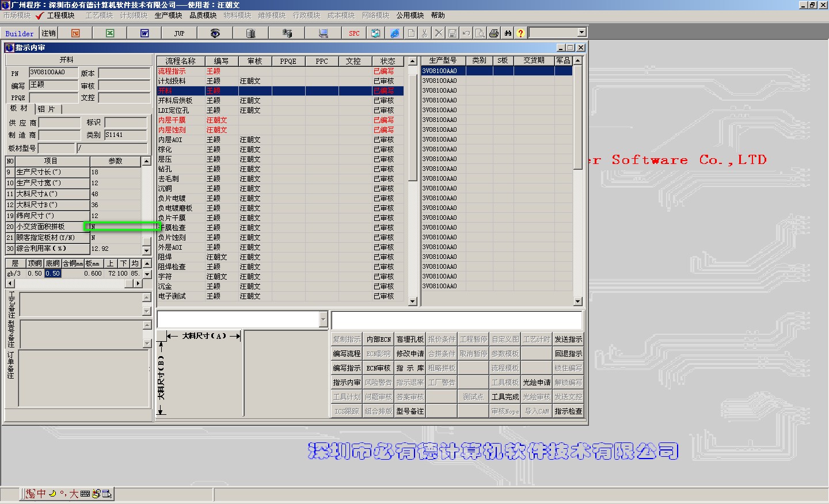Click the 盲埋孔板 button
The height and width of the screenshot is (504, 829).
(410, 339)
